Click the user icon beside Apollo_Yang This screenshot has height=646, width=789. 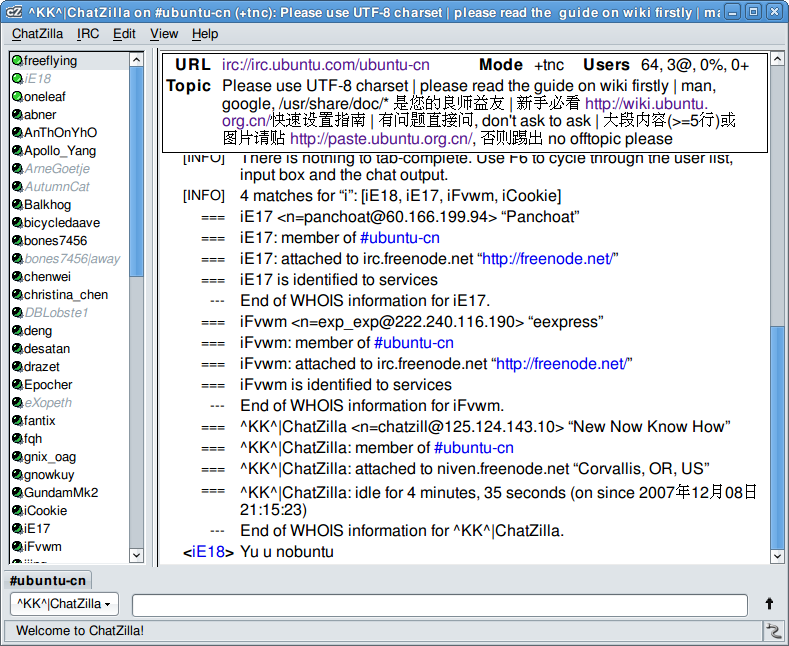tap(17, 151)
